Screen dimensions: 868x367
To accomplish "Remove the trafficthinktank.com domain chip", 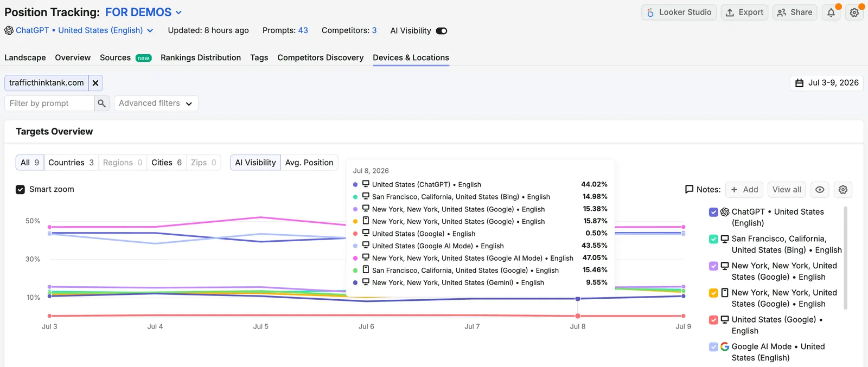I will click(95, 83).
